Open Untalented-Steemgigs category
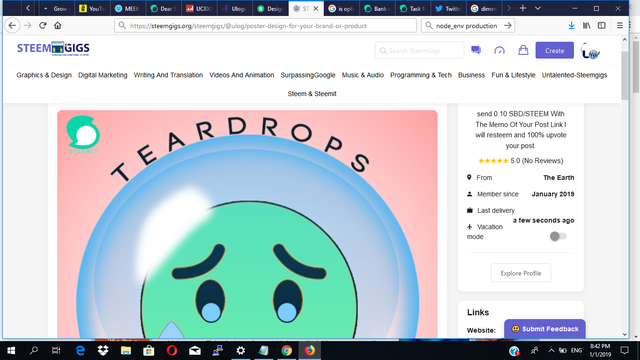The image size is (640, 360). coord(574,75)
